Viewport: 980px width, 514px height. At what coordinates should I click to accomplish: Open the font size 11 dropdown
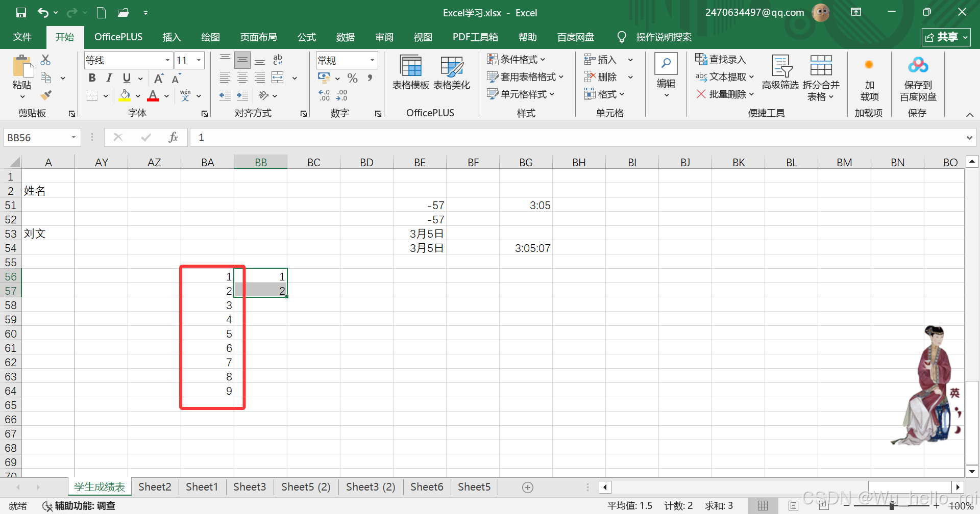coord(199,60)
